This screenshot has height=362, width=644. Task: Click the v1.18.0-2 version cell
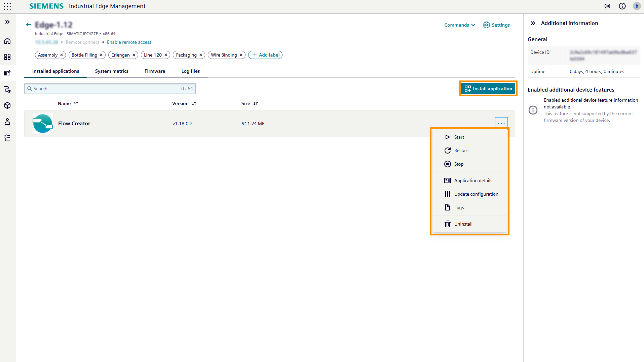182,124
